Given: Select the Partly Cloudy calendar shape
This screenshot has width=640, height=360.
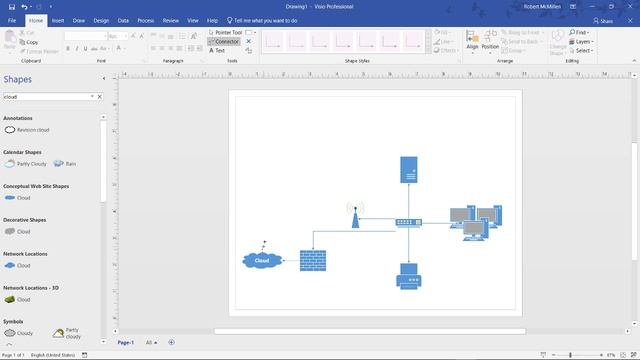Looking at the screenshot, I should (x=26, y=164).
